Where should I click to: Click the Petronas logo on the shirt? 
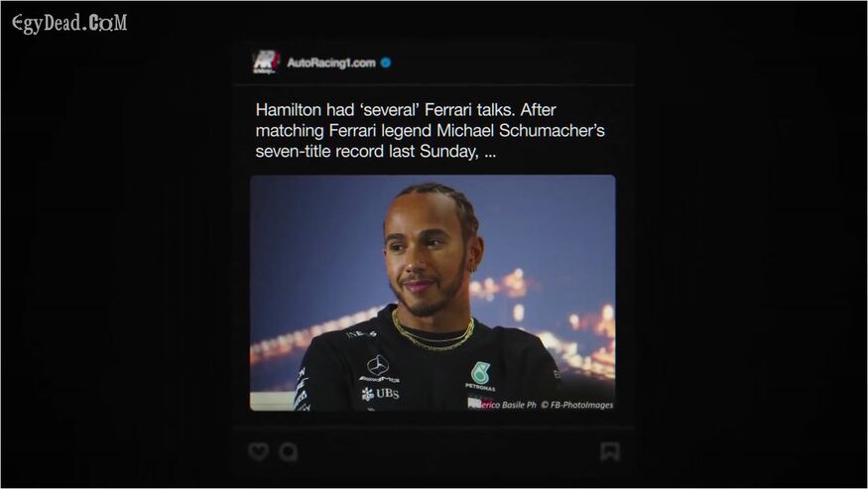480,376
